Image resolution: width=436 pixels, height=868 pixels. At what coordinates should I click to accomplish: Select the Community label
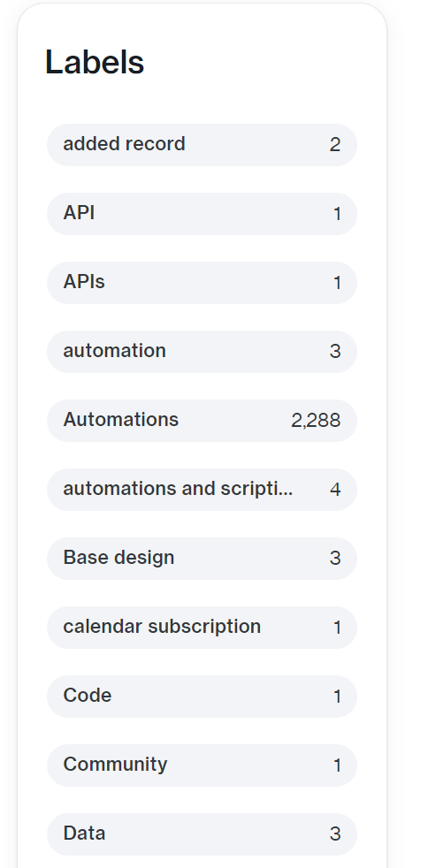[202, 765]
